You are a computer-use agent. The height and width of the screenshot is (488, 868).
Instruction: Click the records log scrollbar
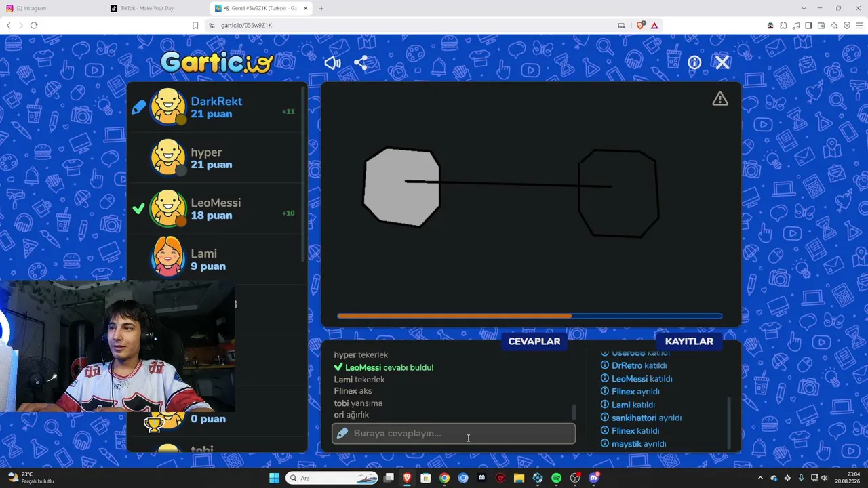click(x=730, y=423)
